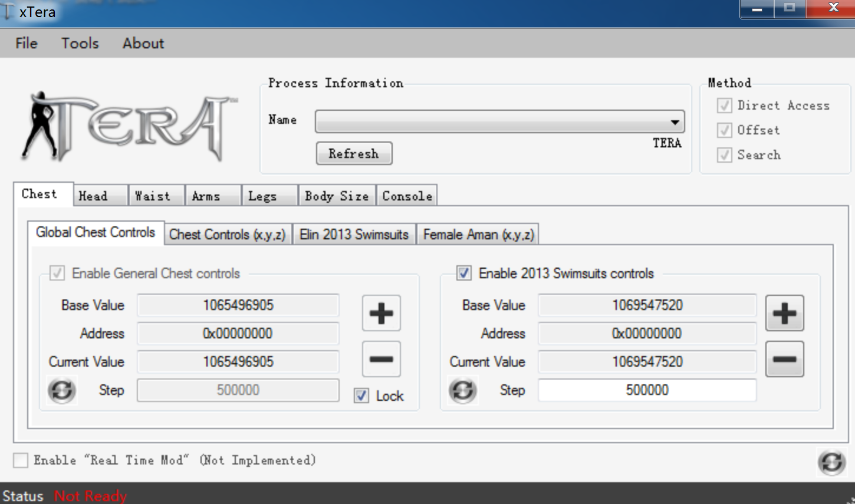Click the Swimsuits Step input field
Screen dimensions: 855x504
coord(647,390)
